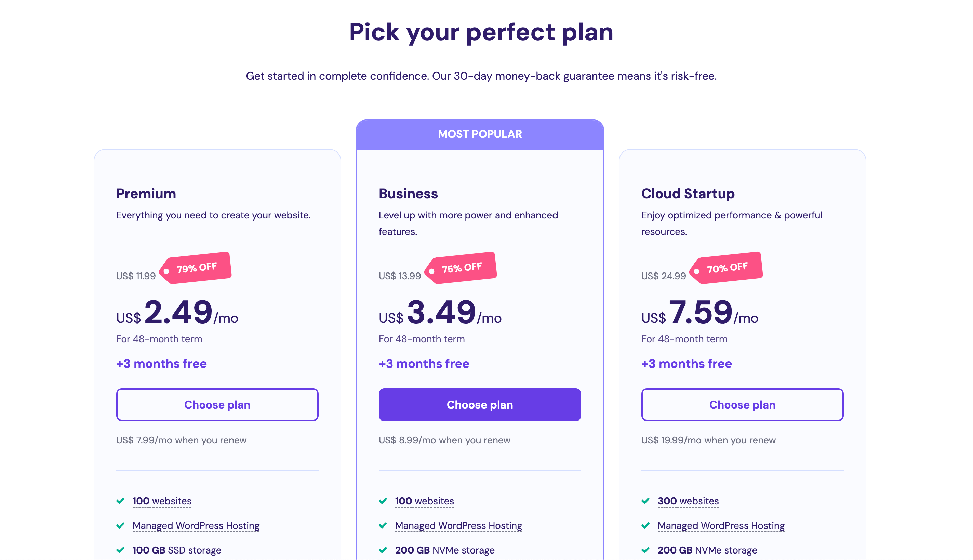Click the Cloud Startup plan title
The height and width of the screenshot is (560, 973).
coord(688,194)
